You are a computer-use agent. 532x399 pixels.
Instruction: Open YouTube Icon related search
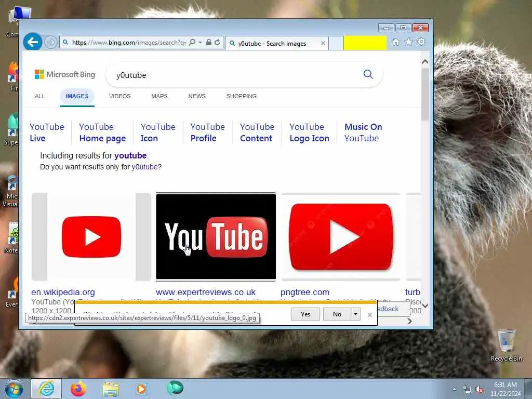pyautogui.click(x=158, y=132)
